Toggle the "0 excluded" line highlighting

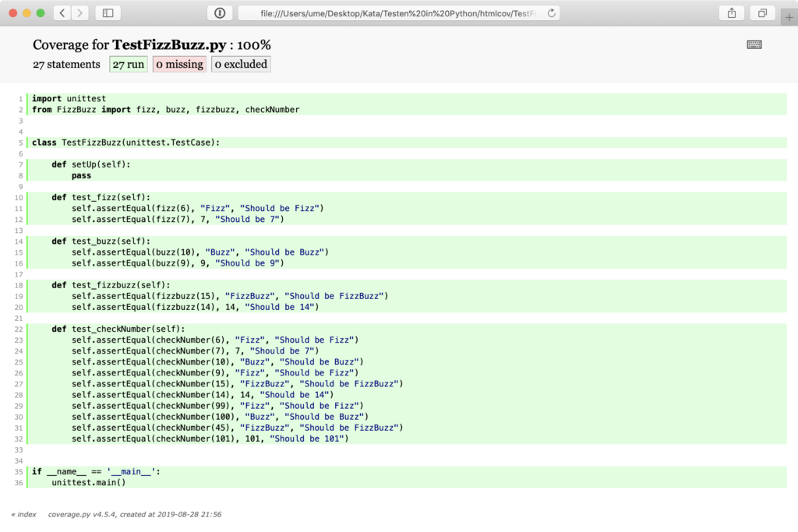(x=241, y=64)
